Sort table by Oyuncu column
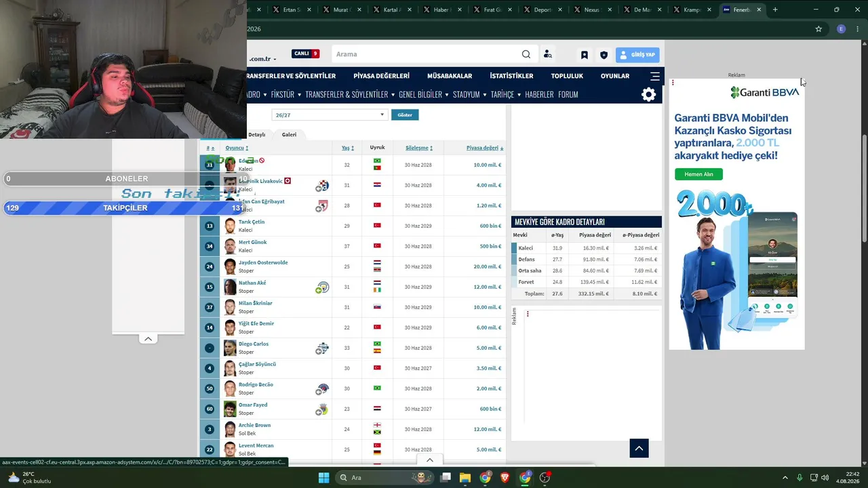 click(237, 148)
